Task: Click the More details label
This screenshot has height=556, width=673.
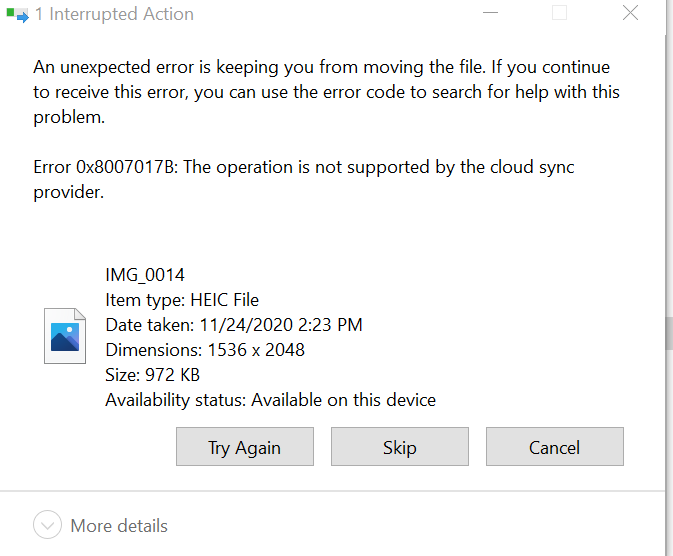Action: [x=119, y=526]
